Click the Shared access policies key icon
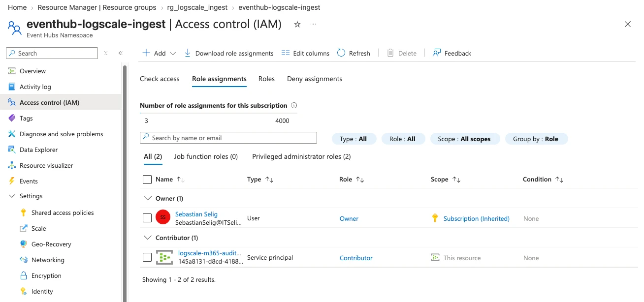Image resolution: width=644 pixels, height=302 pixels. click(23, 212)
